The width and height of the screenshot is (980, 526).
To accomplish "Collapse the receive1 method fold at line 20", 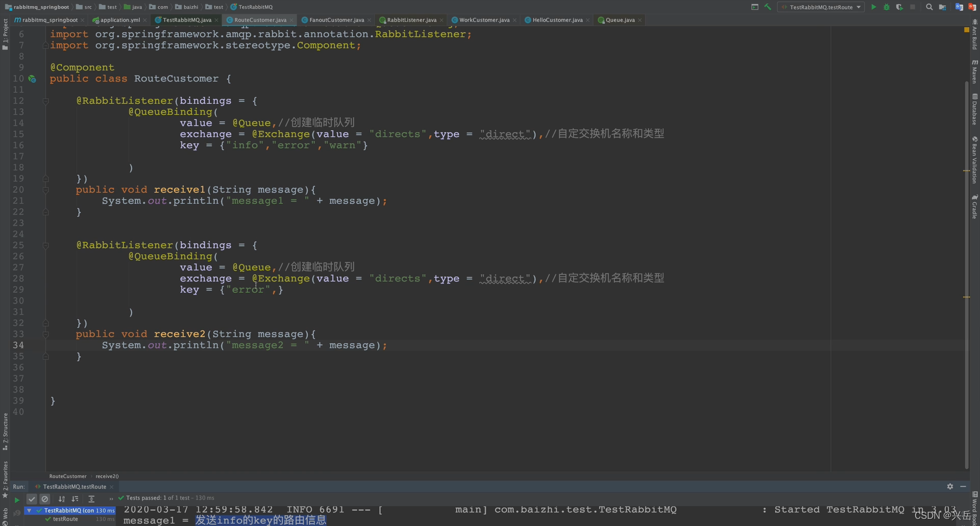I will tap(45, 190).
